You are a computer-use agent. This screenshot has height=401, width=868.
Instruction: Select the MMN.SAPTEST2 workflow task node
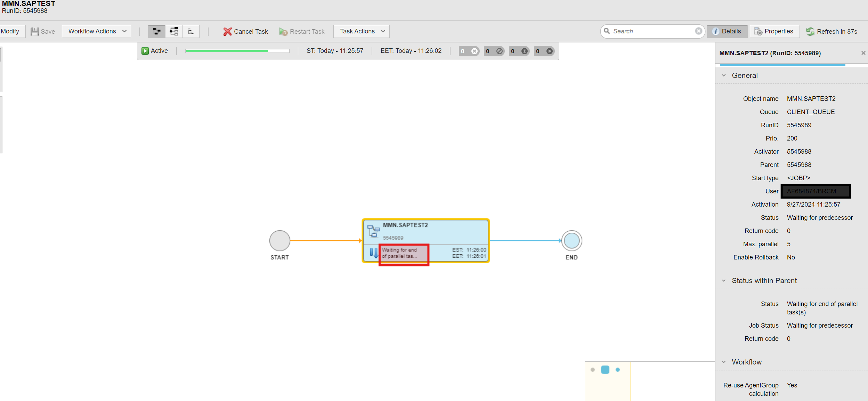click(x=425, y=231)
